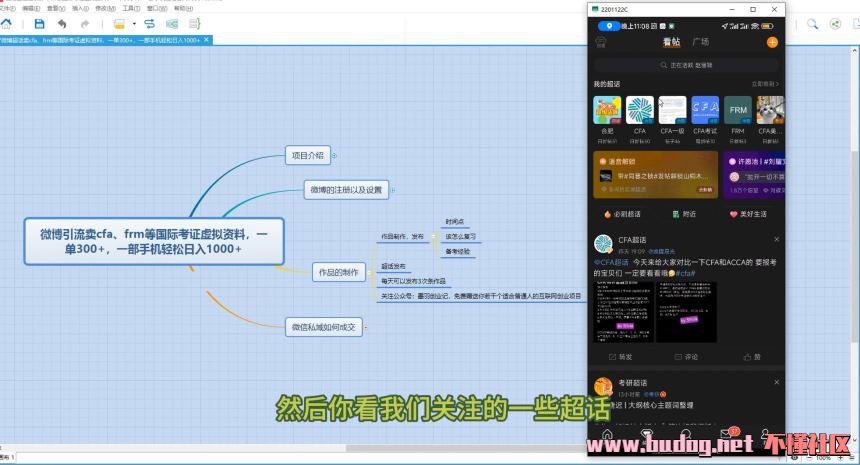Close the open mind map document tab

[x=206, y=40]
